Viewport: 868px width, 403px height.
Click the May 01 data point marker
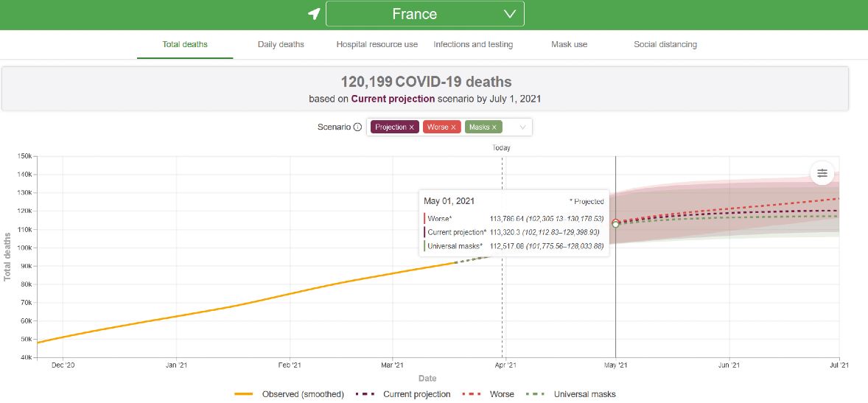615,224
